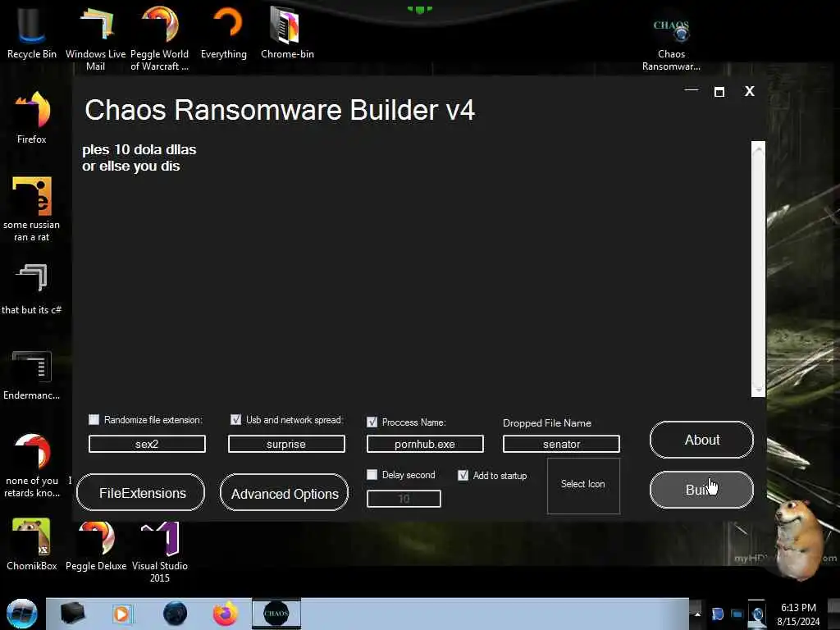
Task: Click the file extension field containing sex2
Action: 147,444
